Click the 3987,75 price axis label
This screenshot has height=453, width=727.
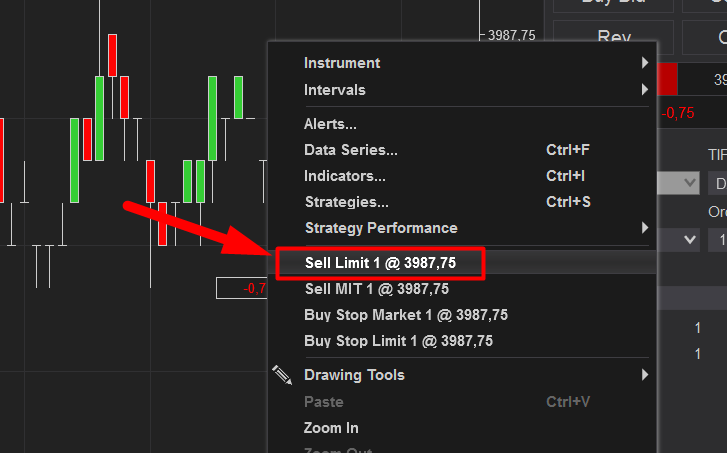click(x=511, y=35)
